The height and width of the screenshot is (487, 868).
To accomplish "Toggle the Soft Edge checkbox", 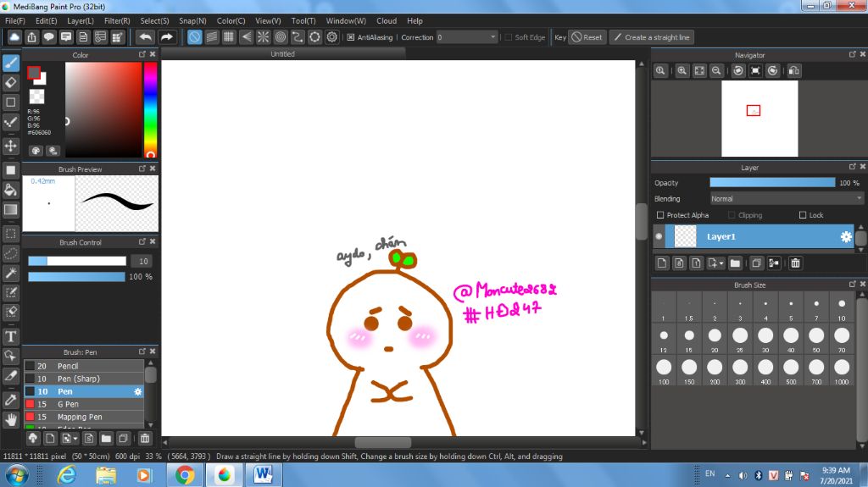I will click(x=509, y=37).
